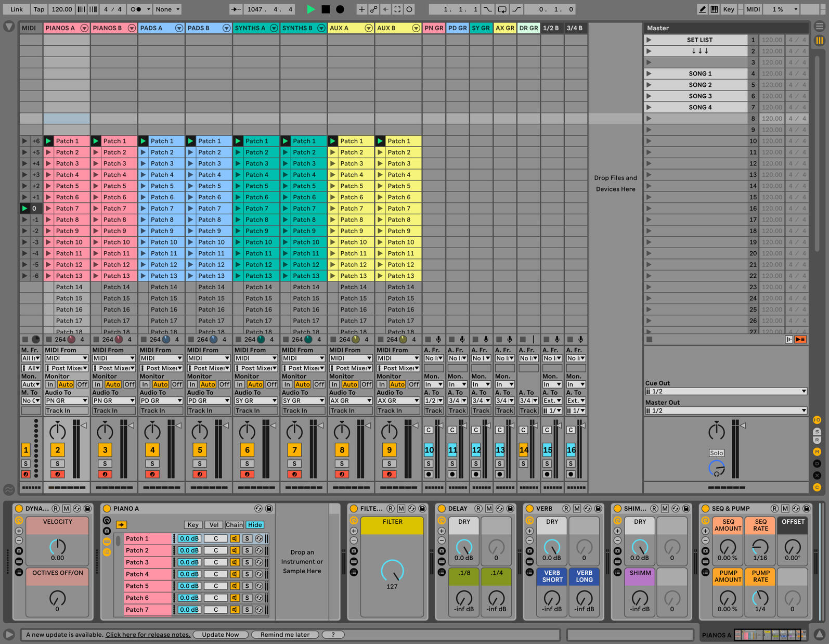
Task: Solo track 2 PIANOS A
Action: coord(57,463)
